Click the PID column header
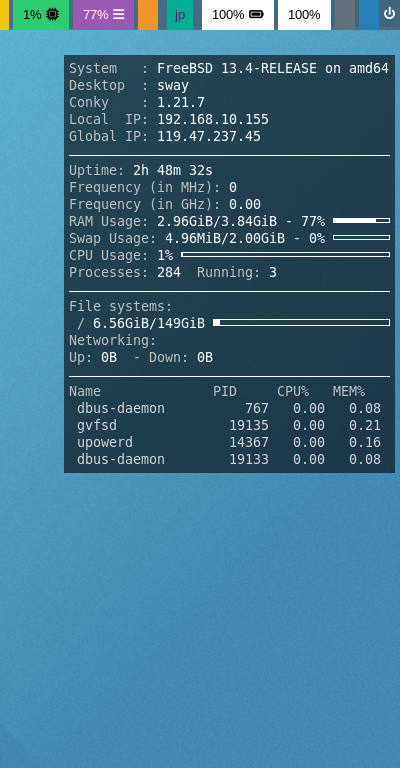 (225, 391)
